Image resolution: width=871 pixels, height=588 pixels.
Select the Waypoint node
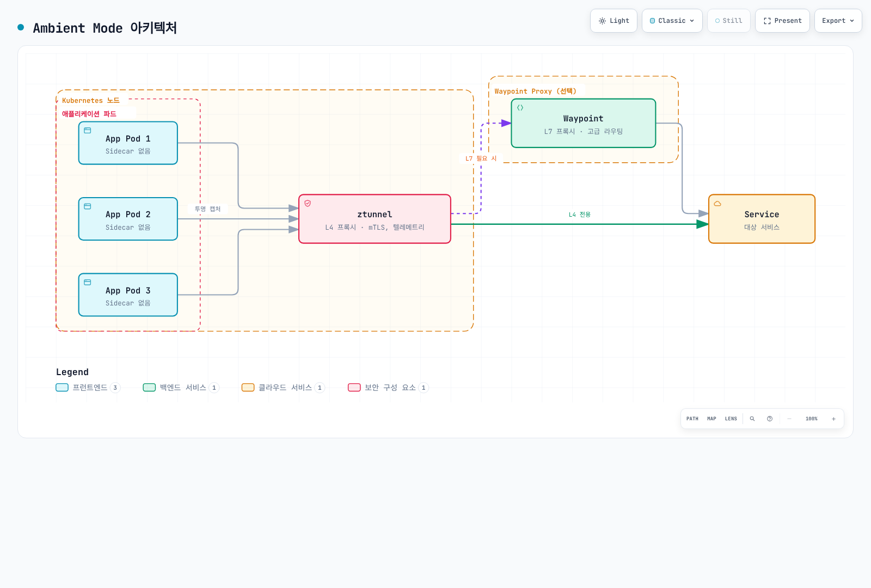click(x=583, y=123)
